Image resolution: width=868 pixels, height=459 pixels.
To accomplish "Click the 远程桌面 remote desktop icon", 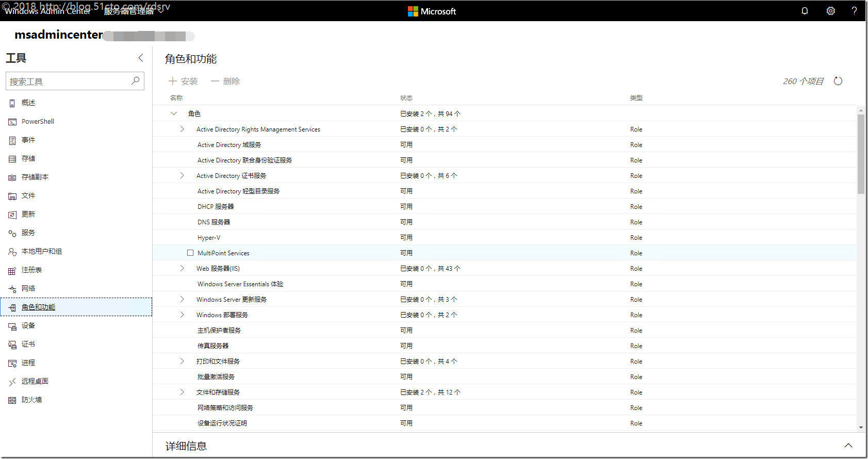I will (x=12, y=382).
